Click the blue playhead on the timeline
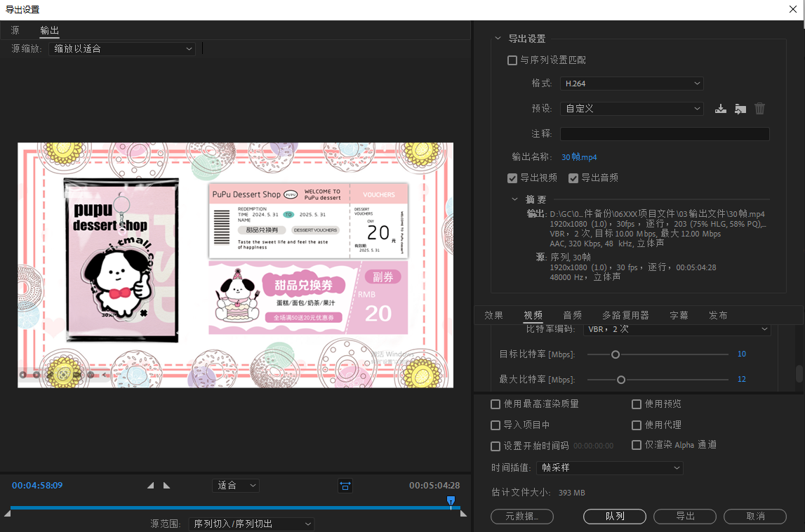This screenshot has height=532, width=805. (x=451, y=500)
